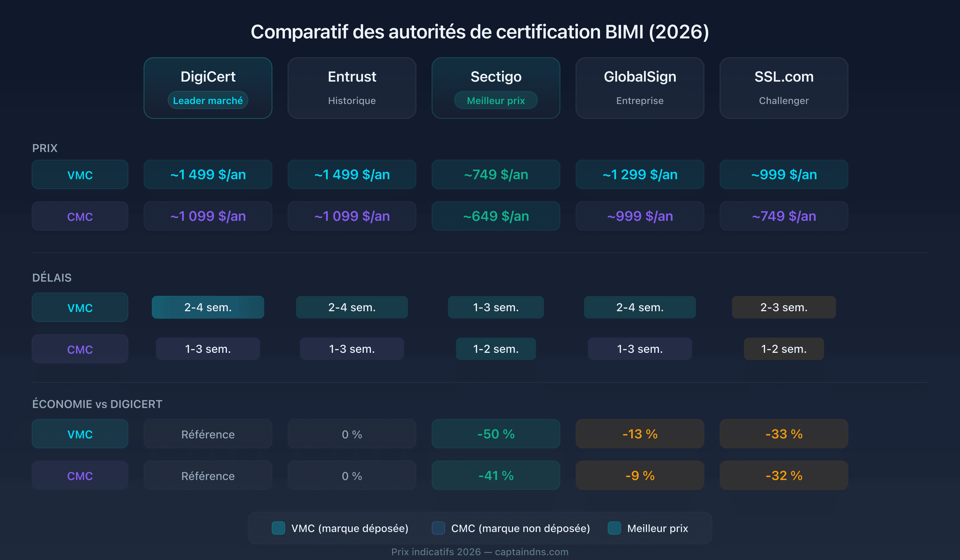Screen dimensions: 960x560
Task: Click DigiCert's VMC price '~1 499 $/an'
Action: point(208,174)
